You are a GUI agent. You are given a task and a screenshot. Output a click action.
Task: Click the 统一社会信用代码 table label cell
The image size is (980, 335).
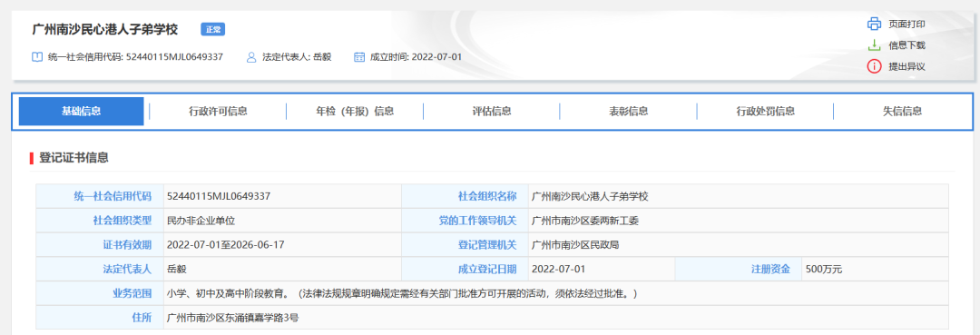[x=100, y=196]
